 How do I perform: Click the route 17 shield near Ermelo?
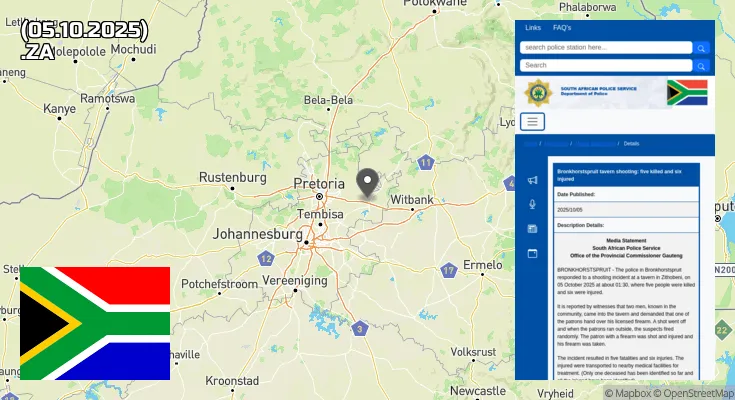coord(449,270)
